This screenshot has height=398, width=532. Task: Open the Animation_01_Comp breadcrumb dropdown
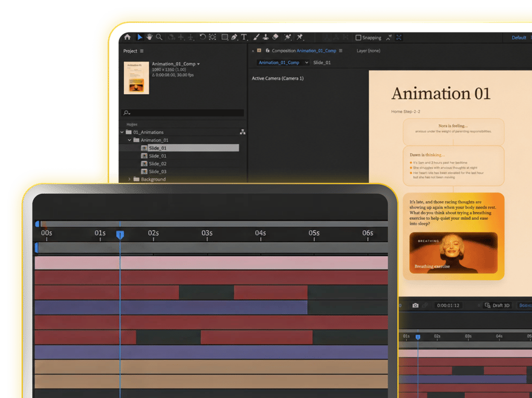pyautogui.click(x=307, y=62)
